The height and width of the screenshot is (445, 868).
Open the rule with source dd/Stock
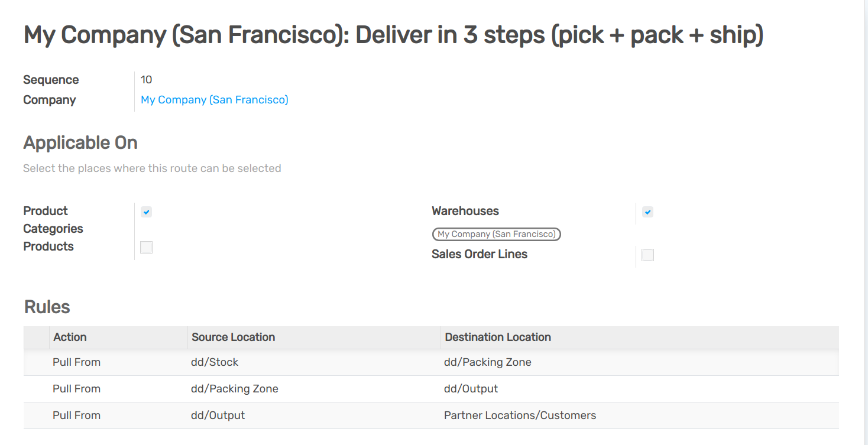tap(215, 362)
